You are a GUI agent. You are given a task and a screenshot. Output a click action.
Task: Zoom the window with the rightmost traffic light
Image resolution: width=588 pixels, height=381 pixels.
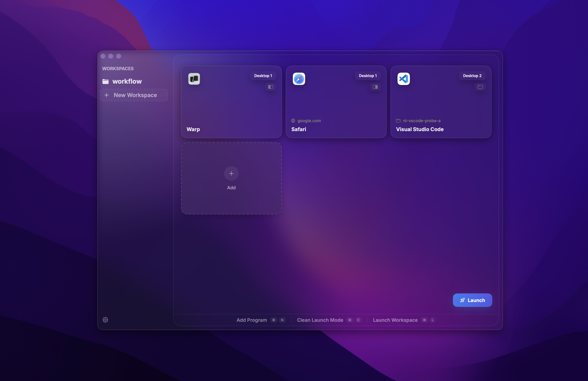click(x=119, y=56)
